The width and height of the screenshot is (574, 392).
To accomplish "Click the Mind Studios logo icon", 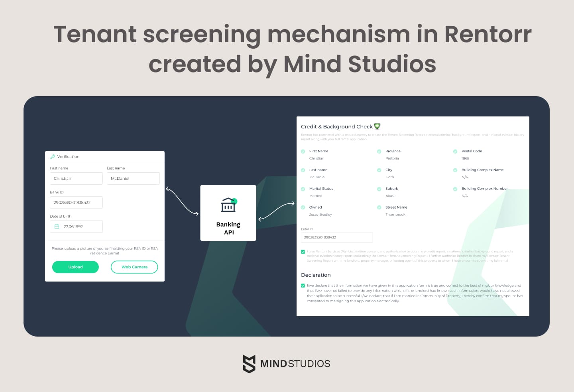I will (249, 364).
